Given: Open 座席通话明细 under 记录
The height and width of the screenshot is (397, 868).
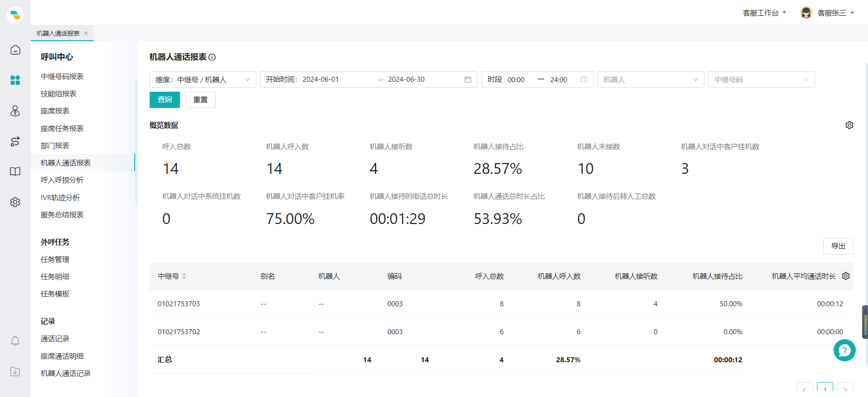Looking at the screenshot, I should (62, 356).
